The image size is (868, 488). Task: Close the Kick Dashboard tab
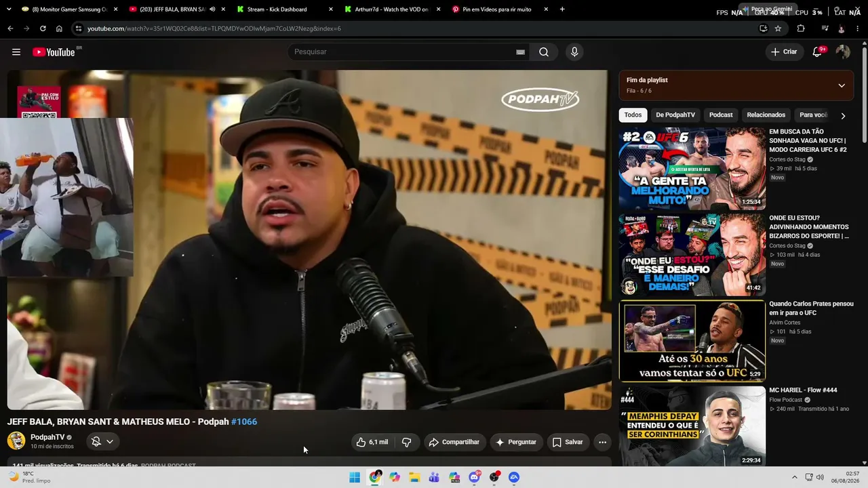(331, 9)
